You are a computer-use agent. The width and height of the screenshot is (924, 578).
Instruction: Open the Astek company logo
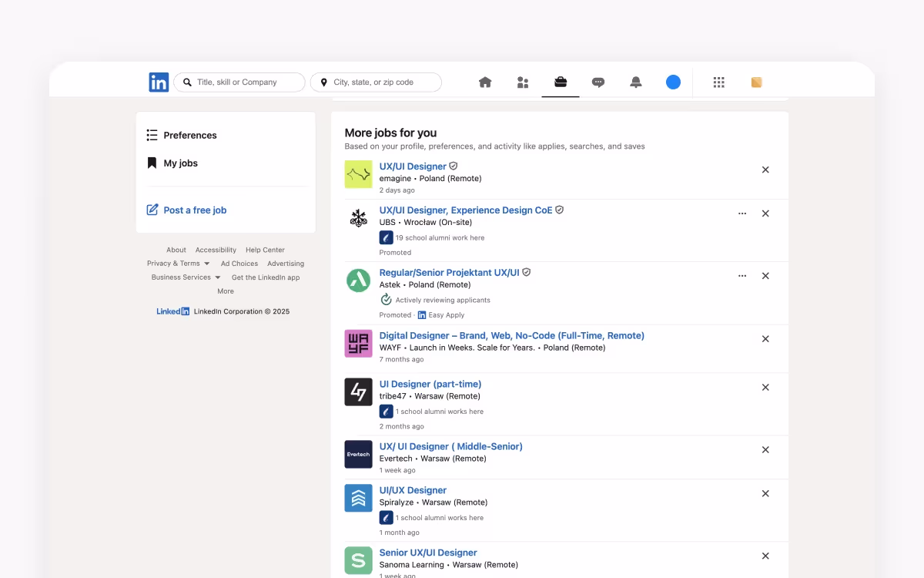(x=358, y=281)
